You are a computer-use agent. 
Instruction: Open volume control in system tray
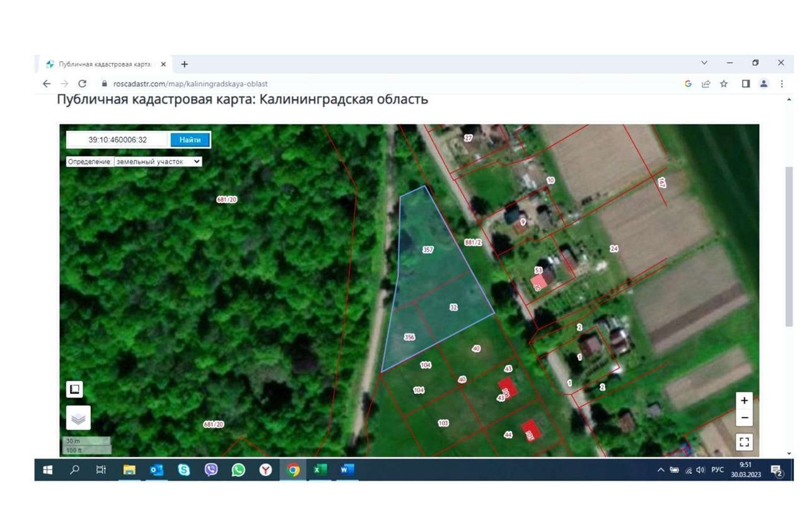(x=700, y=470)
